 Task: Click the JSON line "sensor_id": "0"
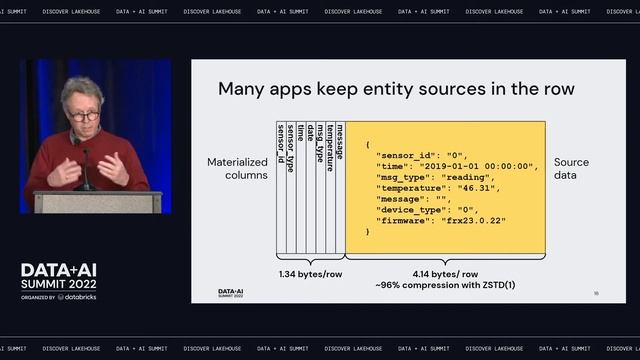click(x=422, y=156)
